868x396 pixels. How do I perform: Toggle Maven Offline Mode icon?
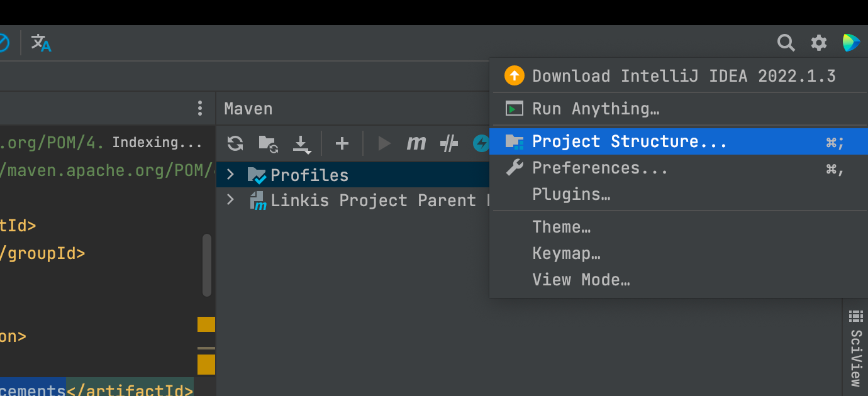pos(448,144)
